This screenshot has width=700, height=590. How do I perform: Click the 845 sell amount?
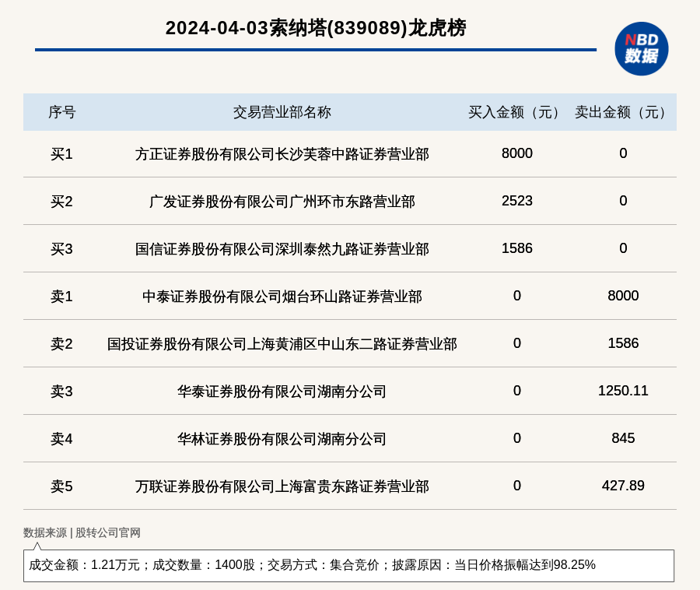pos(623,438)
